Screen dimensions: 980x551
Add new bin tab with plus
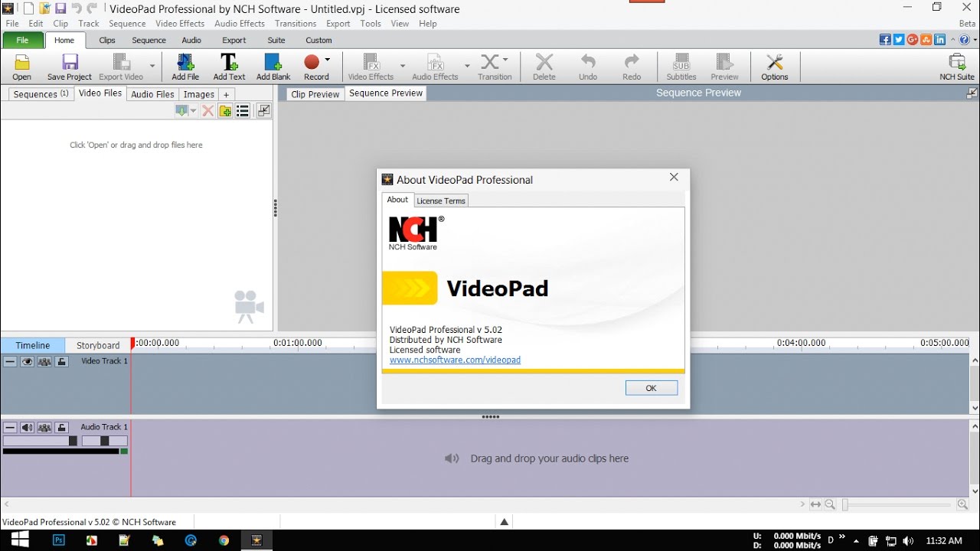point(226,94)
